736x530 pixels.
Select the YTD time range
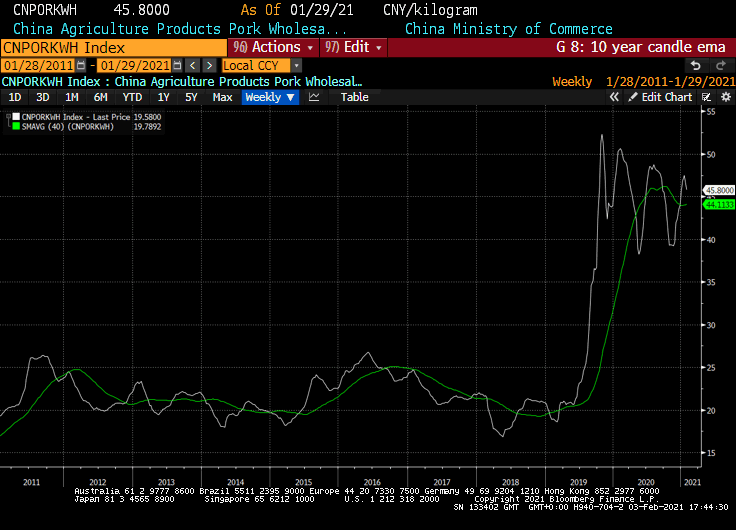(x=131, y=97)
